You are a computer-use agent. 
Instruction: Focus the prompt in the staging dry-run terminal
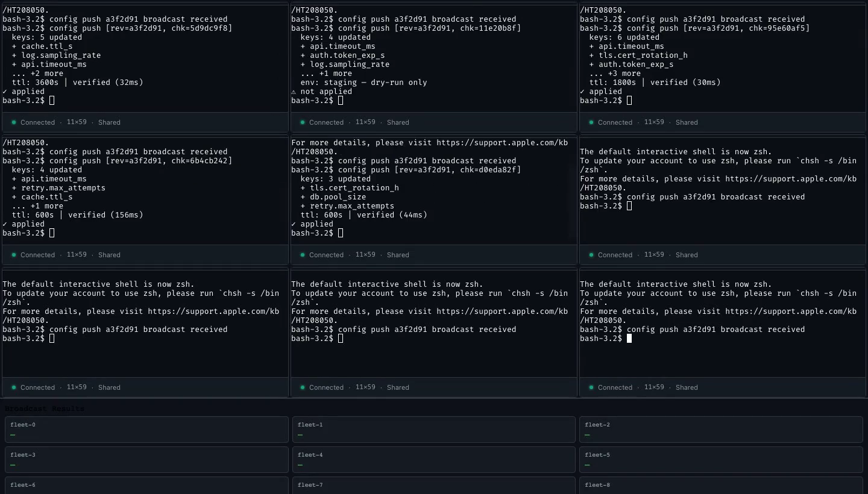coord(317,101)
